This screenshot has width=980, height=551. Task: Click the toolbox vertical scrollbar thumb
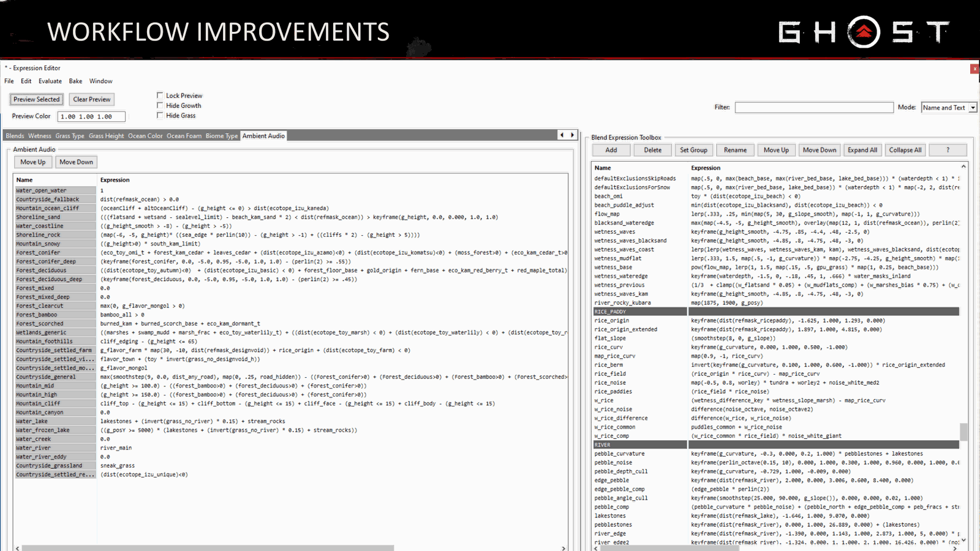tap(963, 432)
